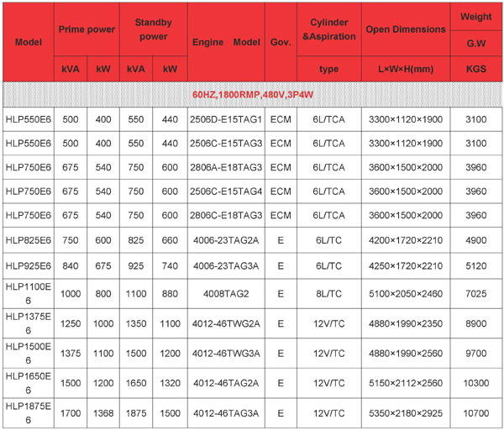Select engine model "2506C-E15TAG3"

[226, 144]
